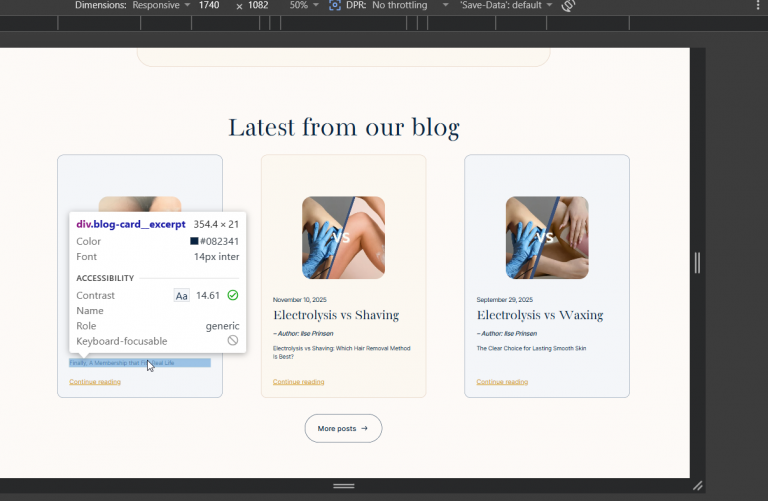Open the Electrolysis vs Shaving post title
The width and height of the screenshot is (768, 501).
point(336,315)
